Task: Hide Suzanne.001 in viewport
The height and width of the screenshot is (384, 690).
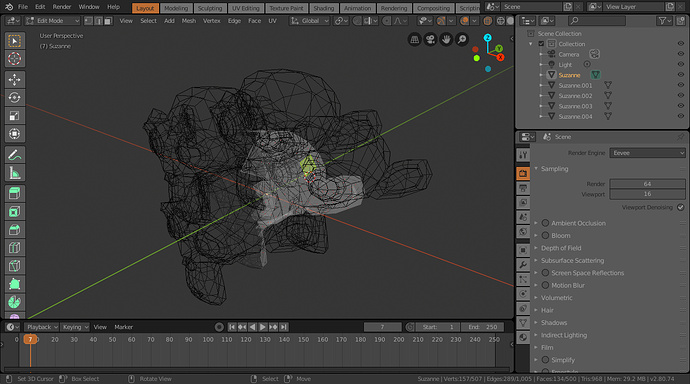Action: pos(681,85)
